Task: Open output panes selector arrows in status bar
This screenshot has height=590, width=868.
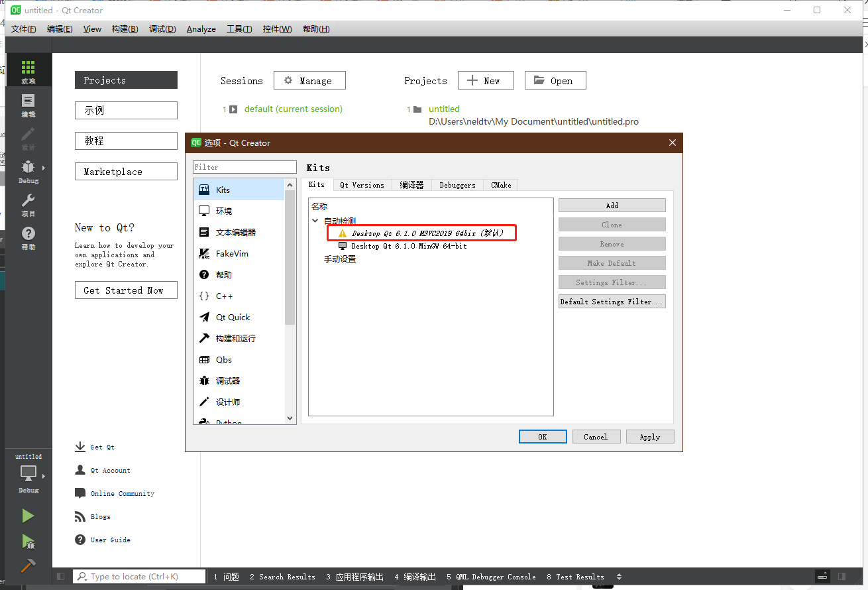Action: click(619, 577)
